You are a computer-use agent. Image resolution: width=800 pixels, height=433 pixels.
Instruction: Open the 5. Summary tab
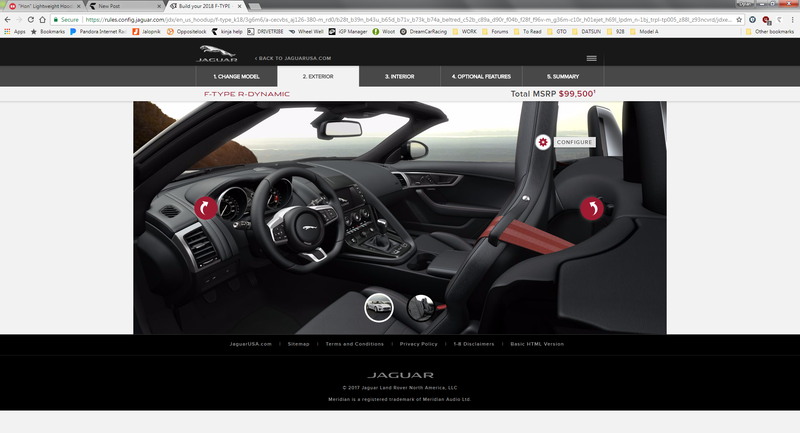pos(563,77)
